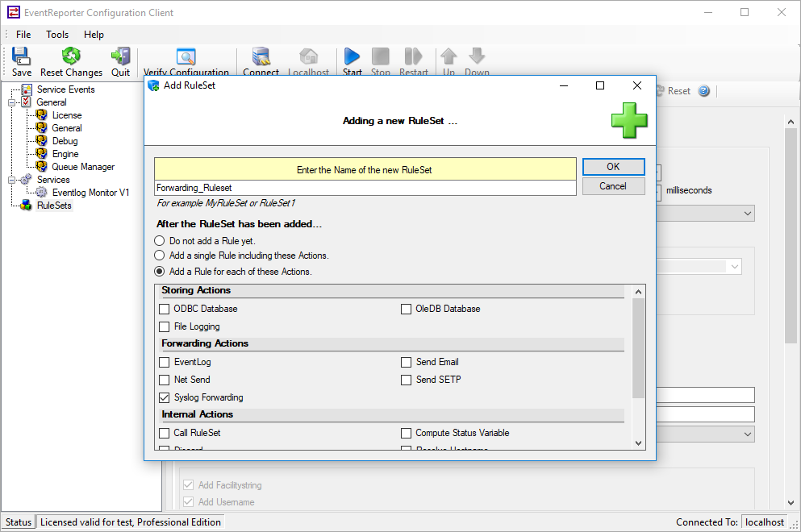This screenshot has height=532, width=801.
Task: Enable the Call RuleSet checkbox
Action: coord(164,433)
